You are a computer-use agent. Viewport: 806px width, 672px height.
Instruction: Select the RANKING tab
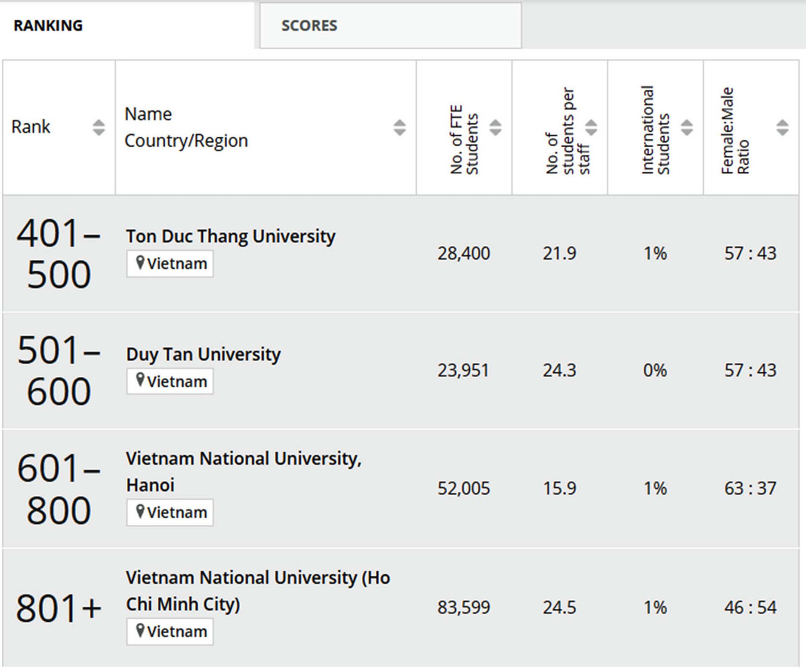49,26
